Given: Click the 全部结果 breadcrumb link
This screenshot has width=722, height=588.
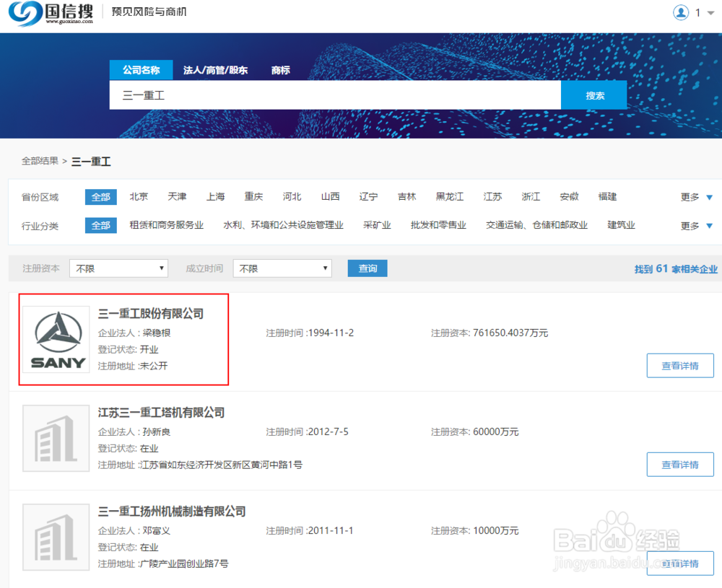Looking at the screenshot, I should coord(40,162).
